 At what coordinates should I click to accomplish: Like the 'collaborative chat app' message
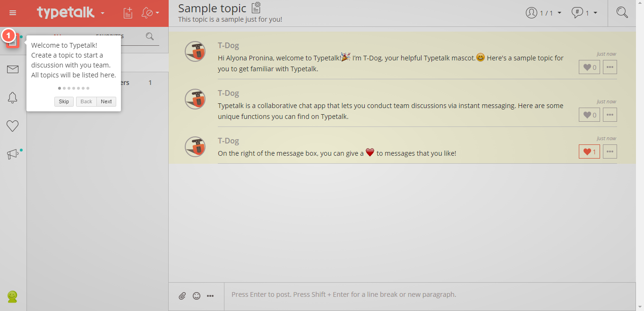(x=589, y=115)
